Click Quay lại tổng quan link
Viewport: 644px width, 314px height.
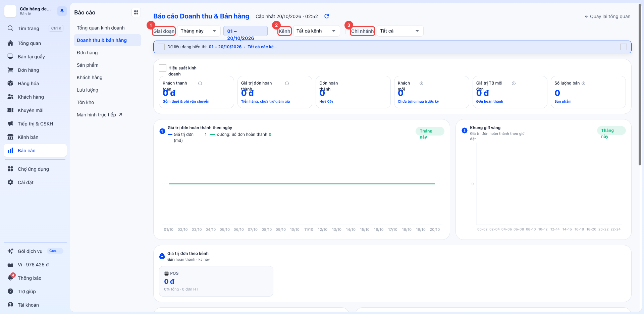[x=607, y=16]
